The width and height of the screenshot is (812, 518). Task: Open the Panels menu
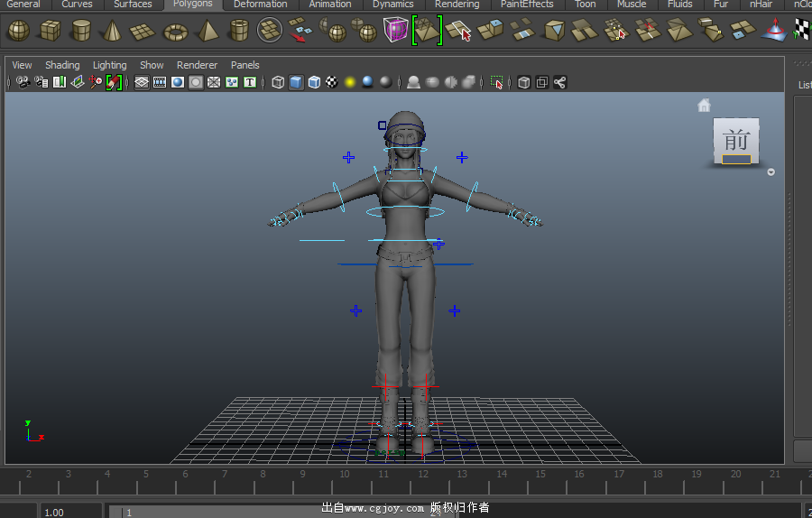[x=245, y=65]
